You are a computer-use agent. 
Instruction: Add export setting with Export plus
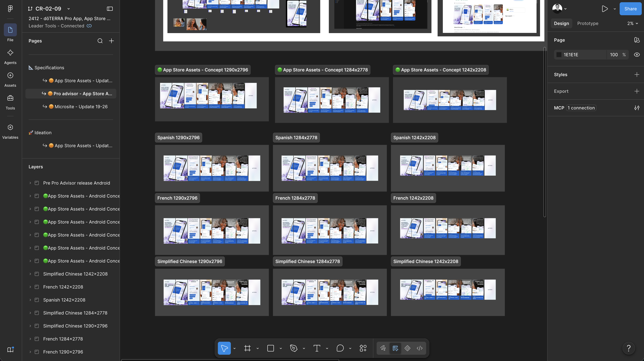tap(637, 91)
